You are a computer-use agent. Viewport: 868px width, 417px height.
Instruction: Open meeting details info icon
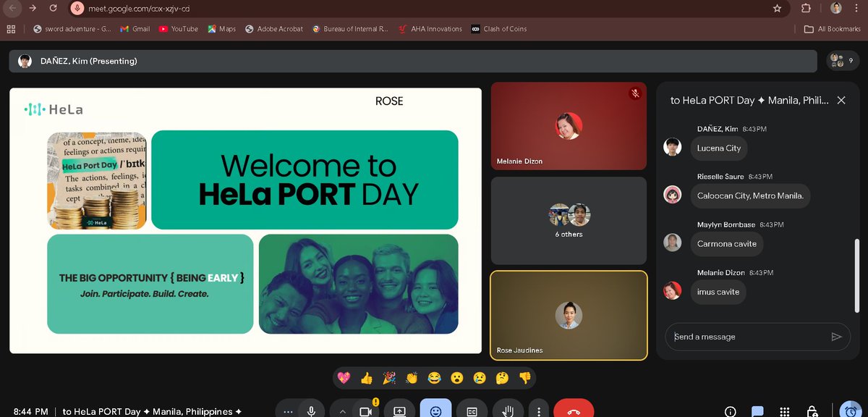click(731, 411)
